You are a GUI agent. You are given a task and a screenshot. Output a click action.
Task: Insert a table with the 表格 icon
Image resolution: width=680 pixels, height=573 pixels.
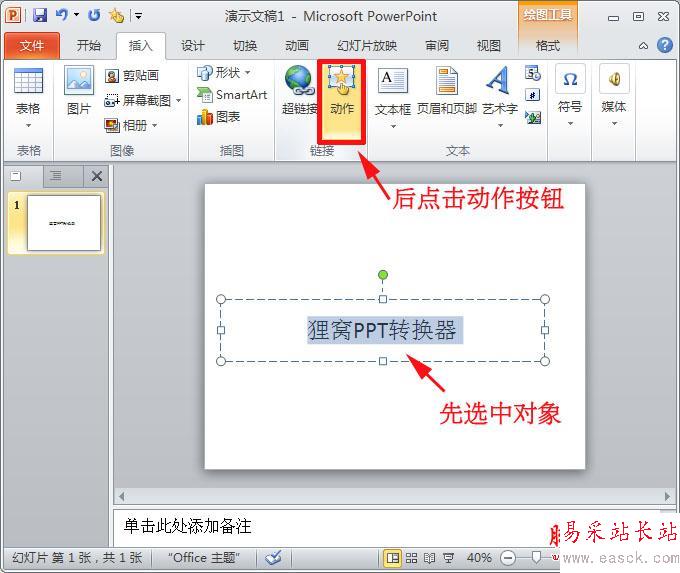pos(28,81)
